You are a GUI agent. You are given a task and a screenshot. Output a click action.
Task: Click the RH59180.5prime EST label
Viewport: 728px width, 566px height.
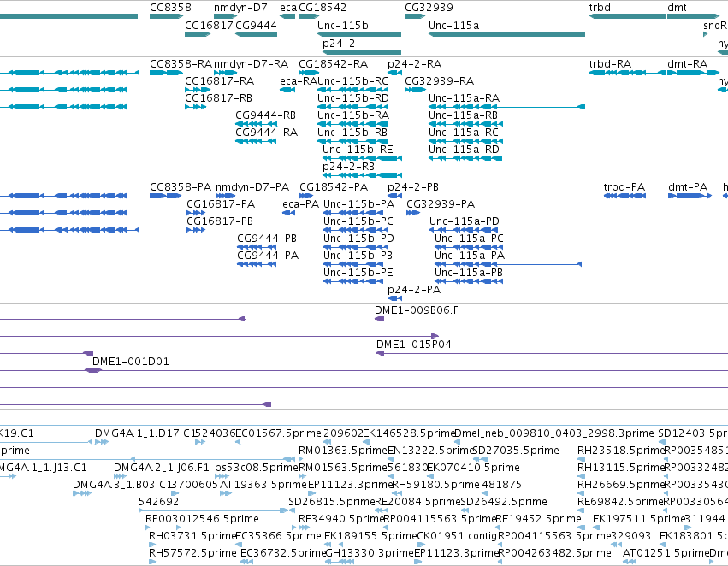[x=436, y=486]
